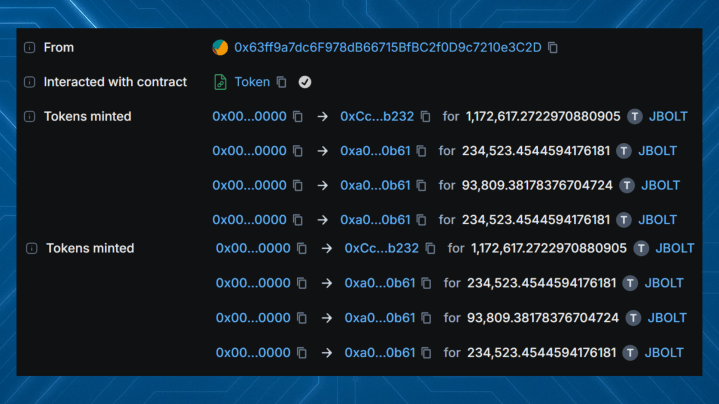Viewport: 719px width, 404px height.
Task: Copy 0xa0...0b61 address in the bottommost 234,523.45 row
Action: click(426, 353)
